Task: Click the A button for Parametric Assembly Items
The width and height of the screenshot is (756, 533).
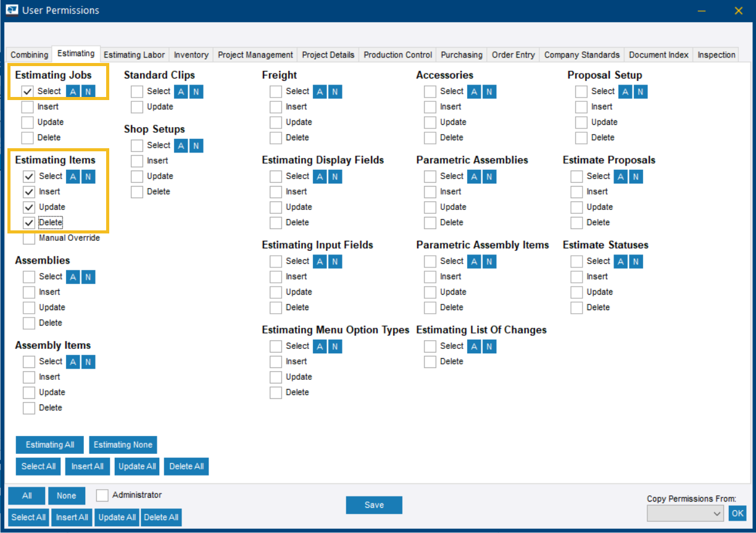Action: click(474, 261)
